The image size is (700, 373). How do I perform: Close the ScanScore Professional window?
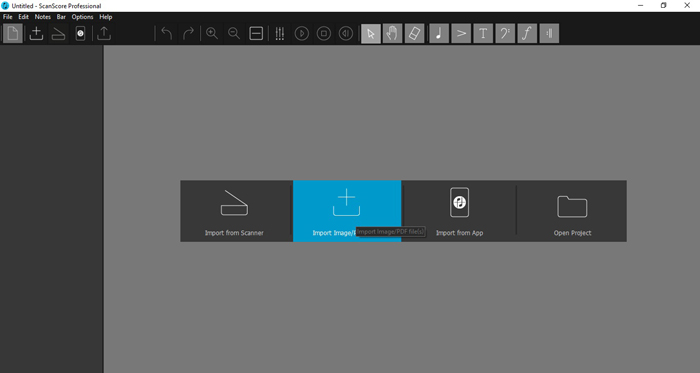point(687,6)
